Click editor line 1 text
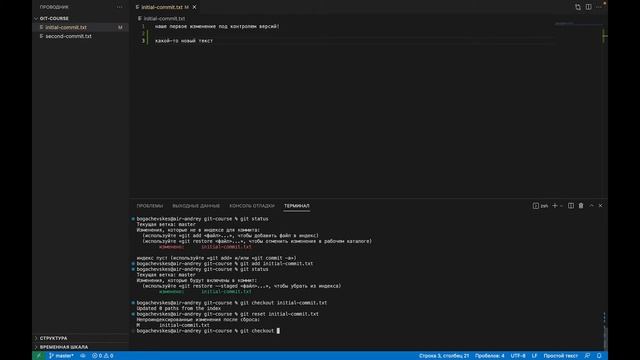640x360 pixels. tap(217, 26)
